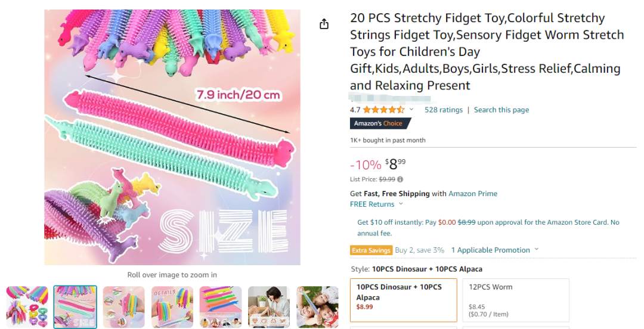
Task: Click the Extra Savings badge
Action: (371, 250)
